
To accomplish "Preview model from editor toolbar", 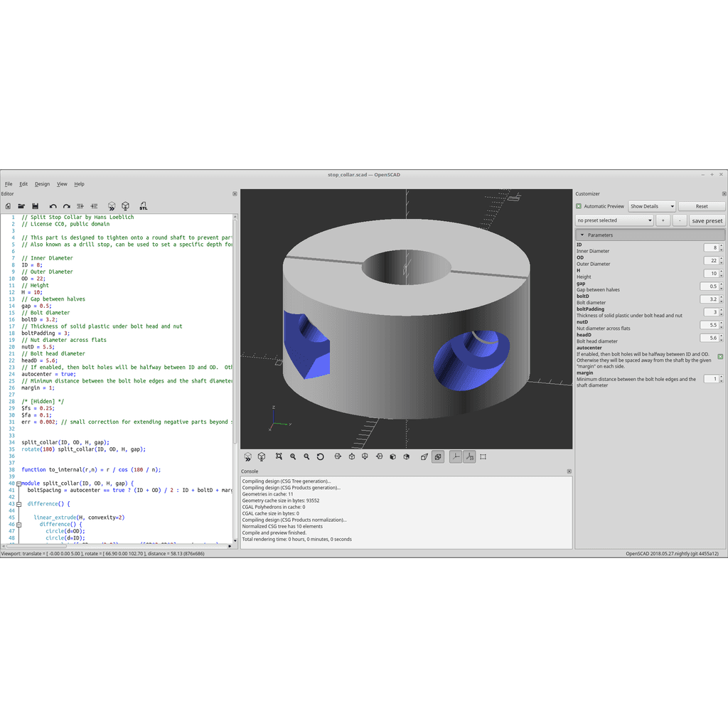I will pyautogui.click(x=112, y=206).
